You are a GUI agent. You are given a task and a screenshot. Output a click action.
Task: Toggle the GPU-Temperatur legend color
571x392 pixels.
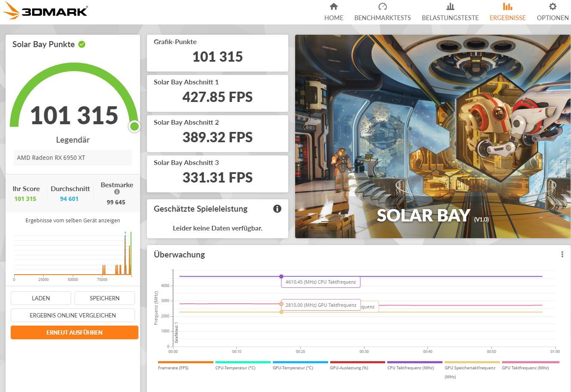click(300, 362)
